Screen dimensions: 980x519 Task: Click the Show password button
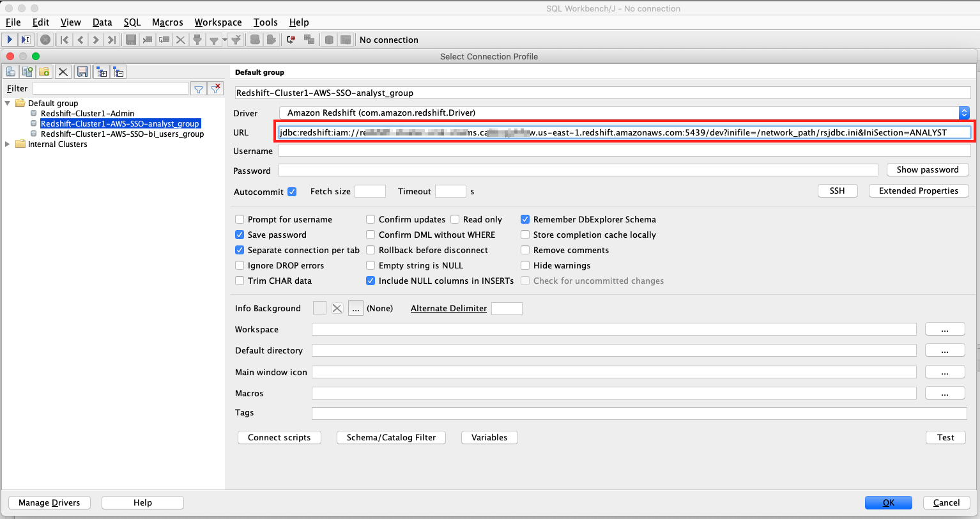928,170
